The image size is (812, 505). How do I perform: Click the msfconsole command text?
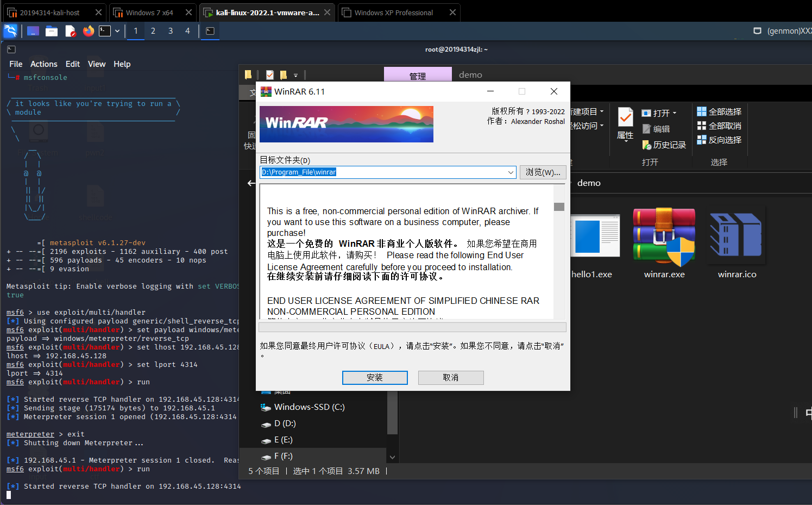coord(46,77)
